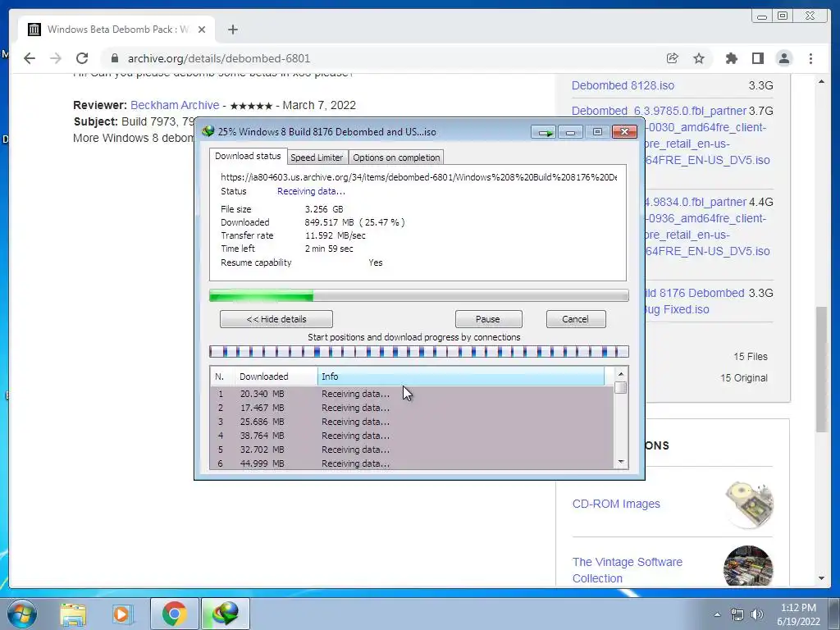Click the padlock site info icon
840x630 pixels.
(115, 58)
